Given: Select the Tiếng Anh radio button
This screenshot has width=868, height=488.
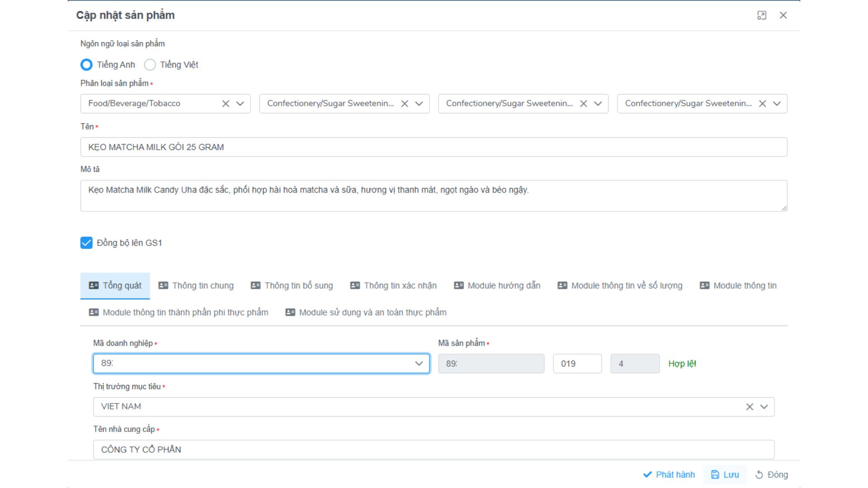Looking at the screenshot, I should tap(86, 65).
